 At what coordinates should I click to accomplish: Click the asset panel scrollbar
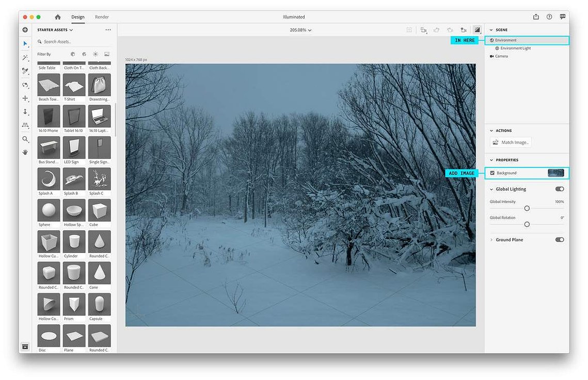click(x=116, y=120)
